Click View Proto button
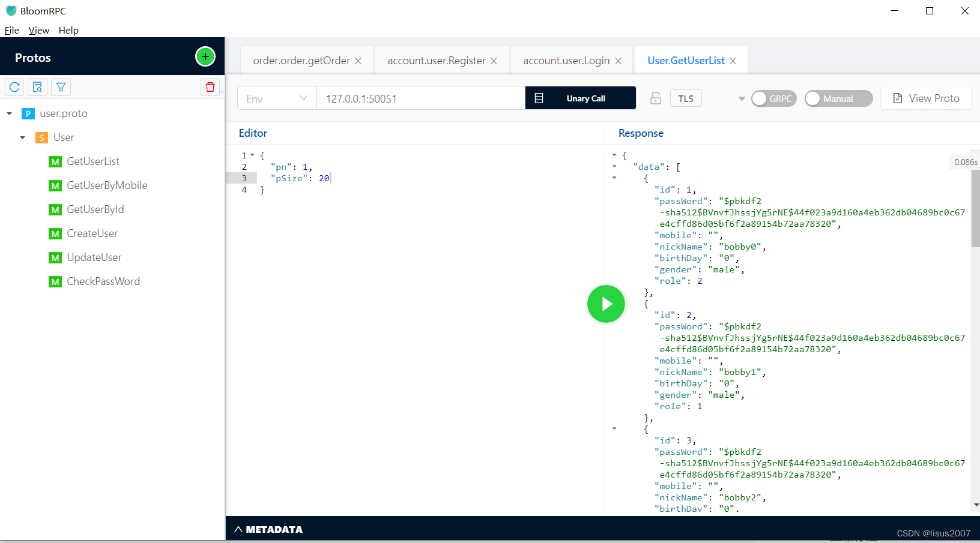Image resolution: width=980 pixels, height=543 pixels. coord(926,98)
